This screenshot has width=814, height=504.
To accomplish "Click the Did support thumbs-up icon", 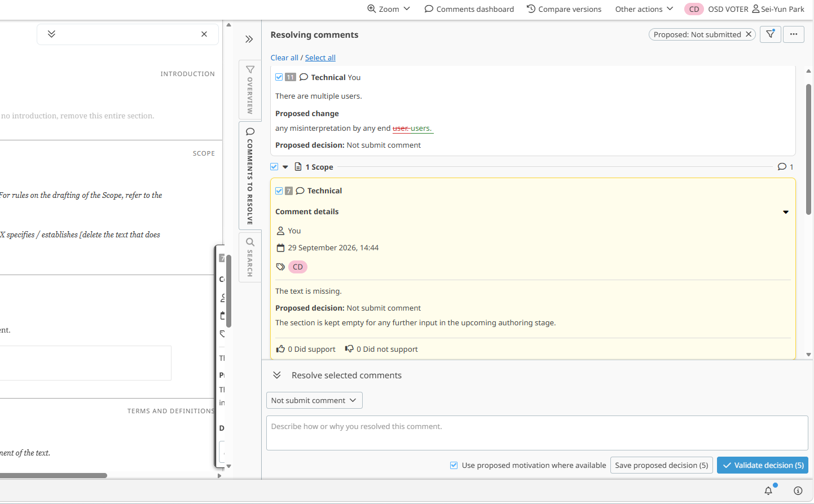I will tap(280, 349).
